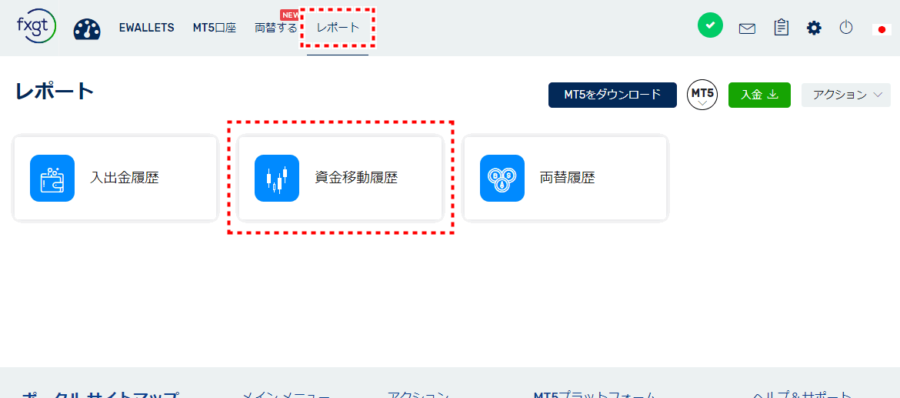Expand the アクション dropdown
This screenshot has width=900, height=398.
pyautogui.click(x=846, y=95)
